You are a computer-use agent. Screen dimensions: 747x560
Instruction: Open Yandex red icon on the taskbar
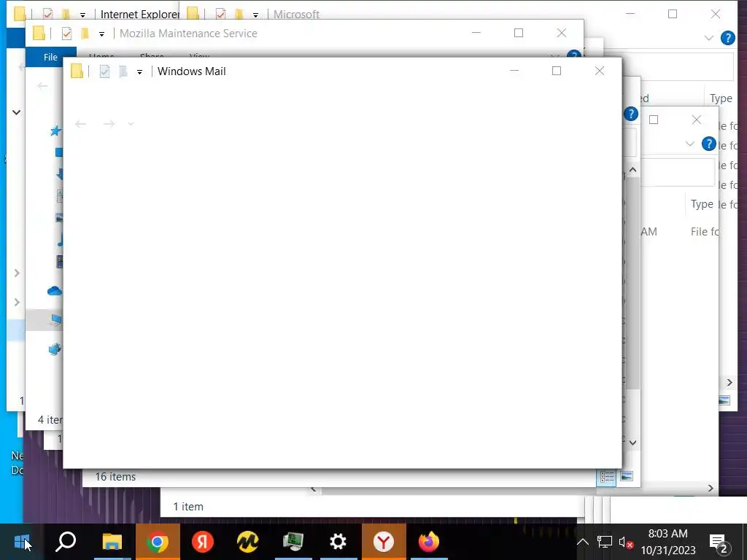coord(203,542)
